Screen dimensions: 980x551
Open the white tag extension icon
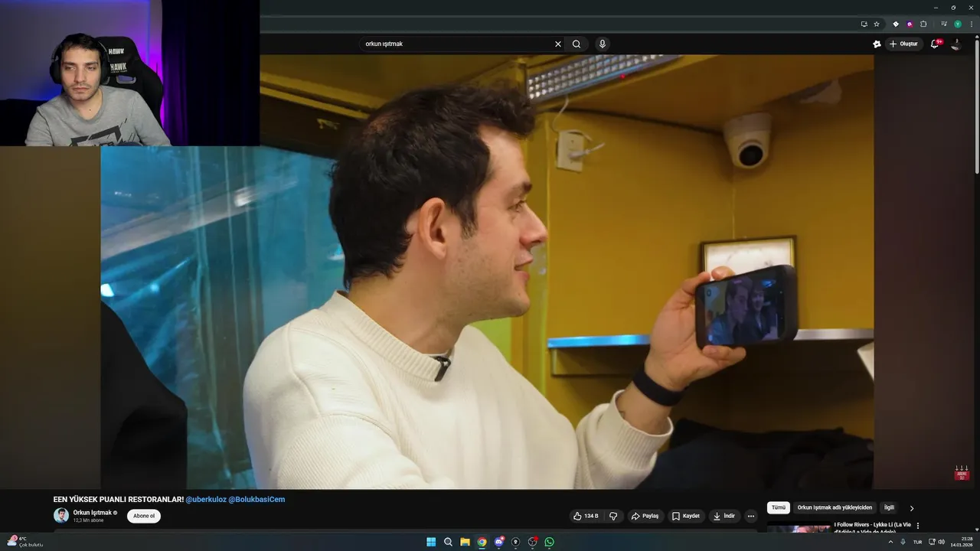[x=896, y=24]
